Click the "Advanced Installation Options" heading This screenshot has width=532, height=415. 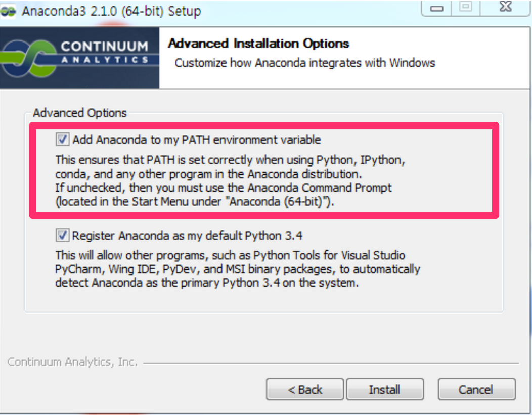click(258, 44)
